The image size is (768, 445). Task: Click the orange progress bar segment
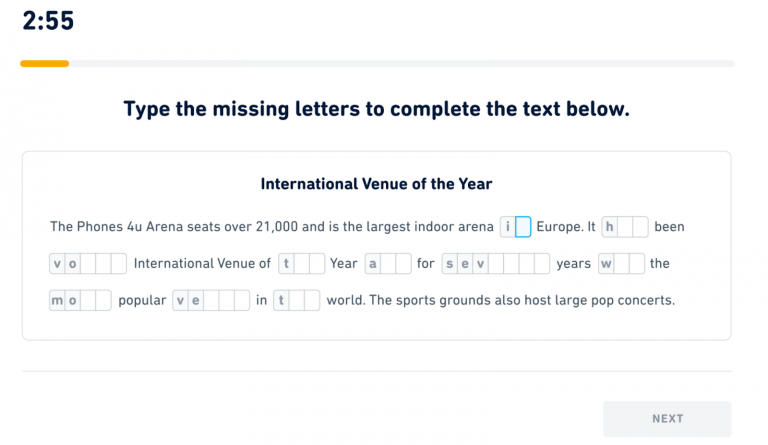pos(44,63)
